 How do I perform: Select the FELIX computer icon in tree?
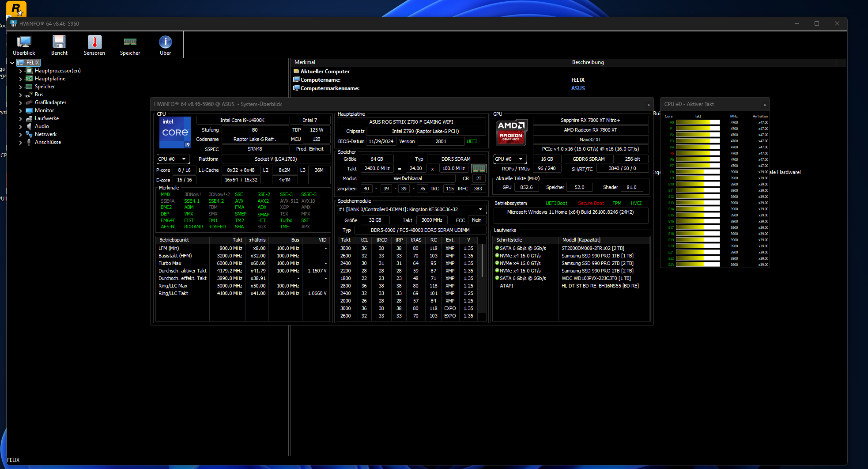(x=21, y=63)
